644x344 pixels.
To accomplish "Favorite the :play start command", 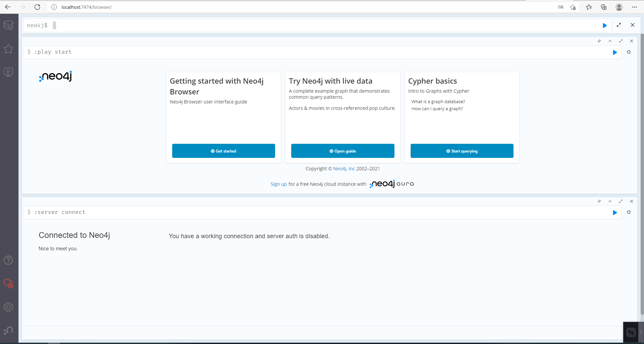I will (629, 52).
